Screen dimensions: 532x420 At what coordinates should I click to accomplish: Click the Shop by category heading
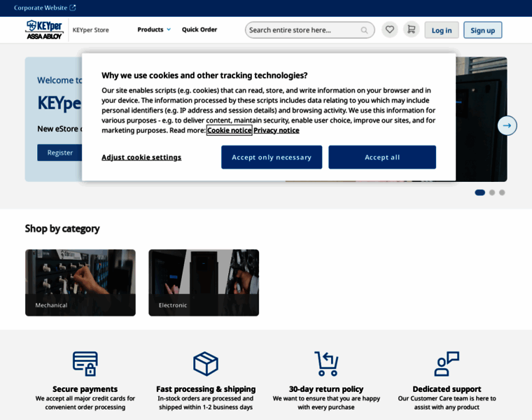(x=62, y=229)
